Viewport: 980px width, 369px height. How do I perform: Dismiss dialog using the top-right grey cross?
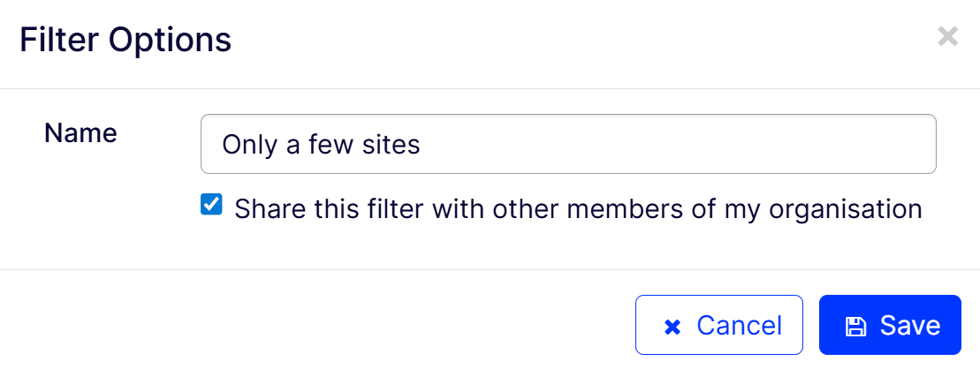[947, 36]
